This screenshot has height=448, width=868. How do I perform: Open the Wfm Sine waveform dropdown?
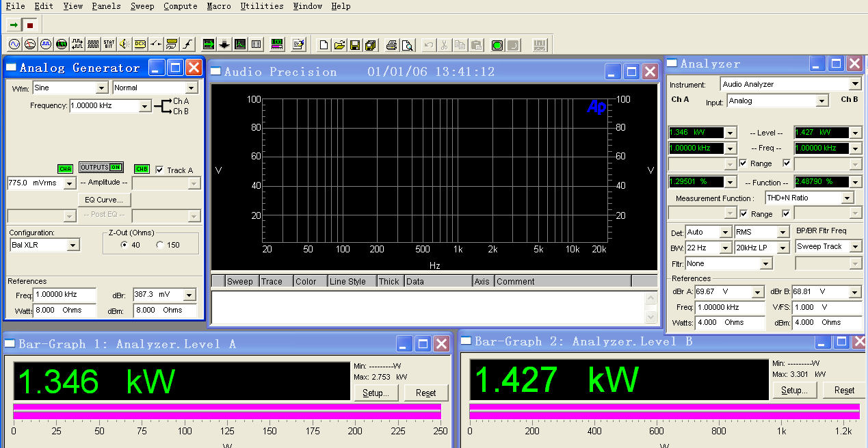click(x=102, y=88)
